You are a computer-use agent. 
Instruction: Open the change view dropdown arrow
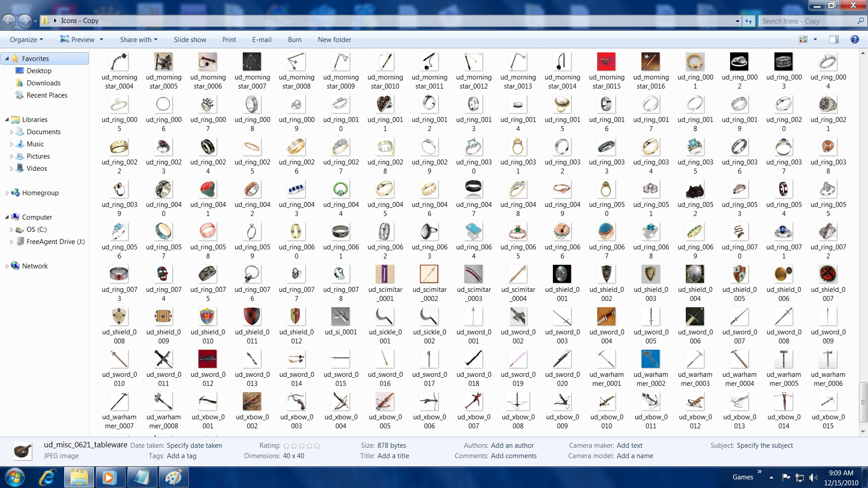pos(816,39)
